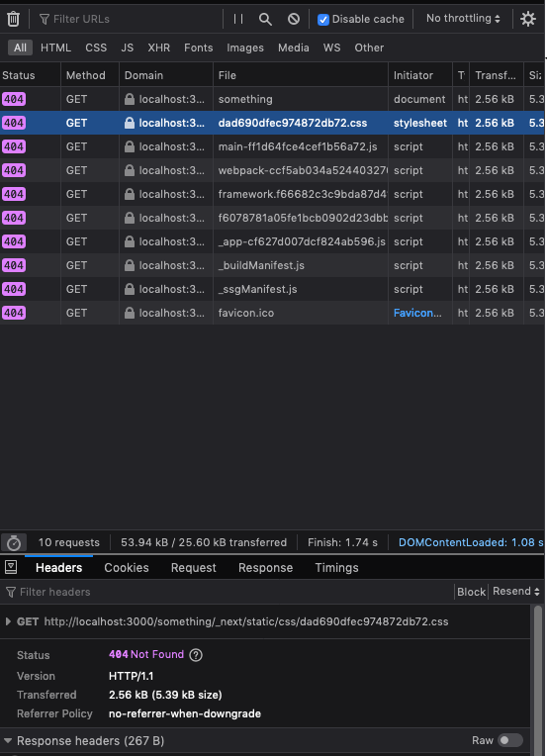Select the _buildManifest.js request row
This screenshot has width=547, height=756.
click(x=272, y=265)
